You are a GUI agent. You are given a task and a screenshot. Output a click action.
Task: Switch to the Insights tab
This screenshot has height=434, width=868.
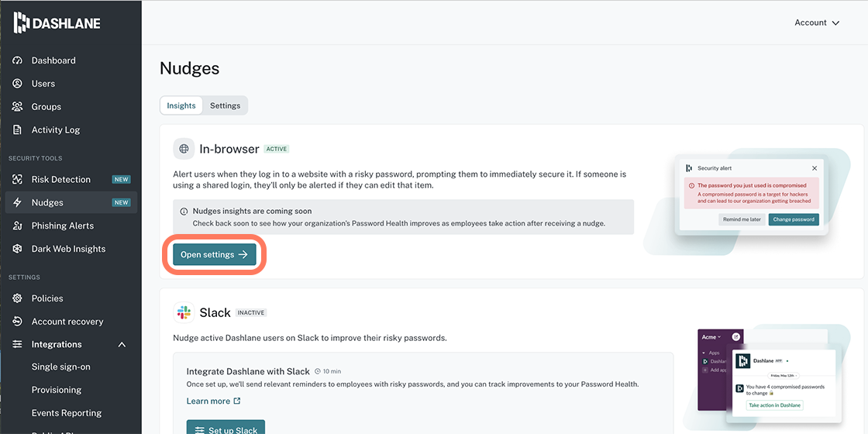pyautogui.click(x=181, y=105)
